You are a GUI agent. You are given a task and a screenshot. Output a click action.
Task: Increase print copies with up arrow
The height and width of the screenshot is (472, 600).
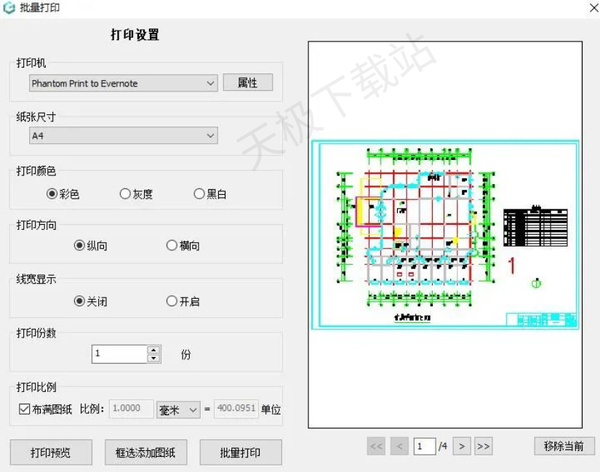[153, 350]
